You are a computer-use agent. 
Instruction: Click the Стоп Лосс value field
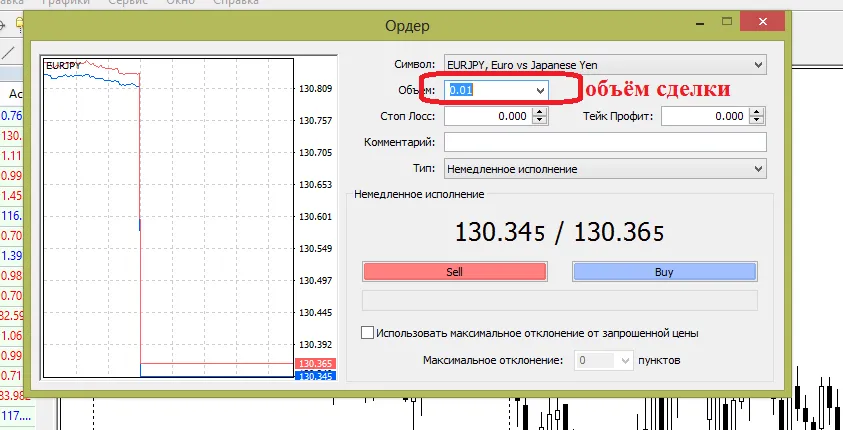pyautogui.click(x=488, y=116)
